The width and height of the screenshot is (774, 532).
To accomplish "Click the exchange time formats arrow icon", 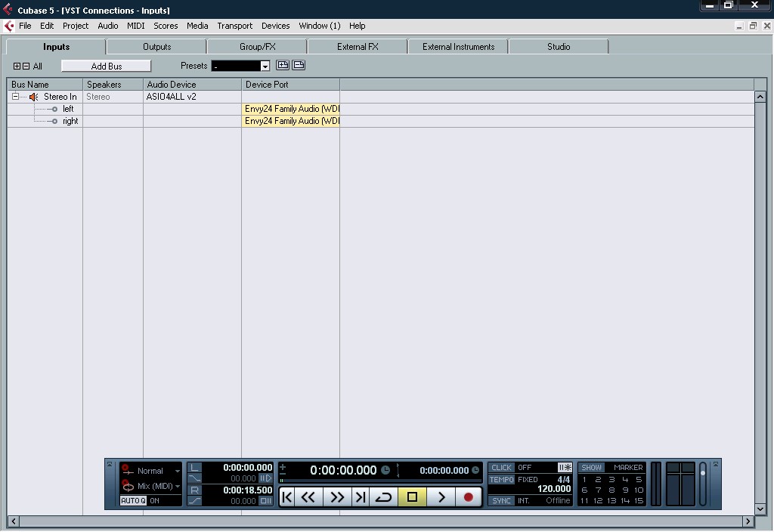I will [398, 470].
